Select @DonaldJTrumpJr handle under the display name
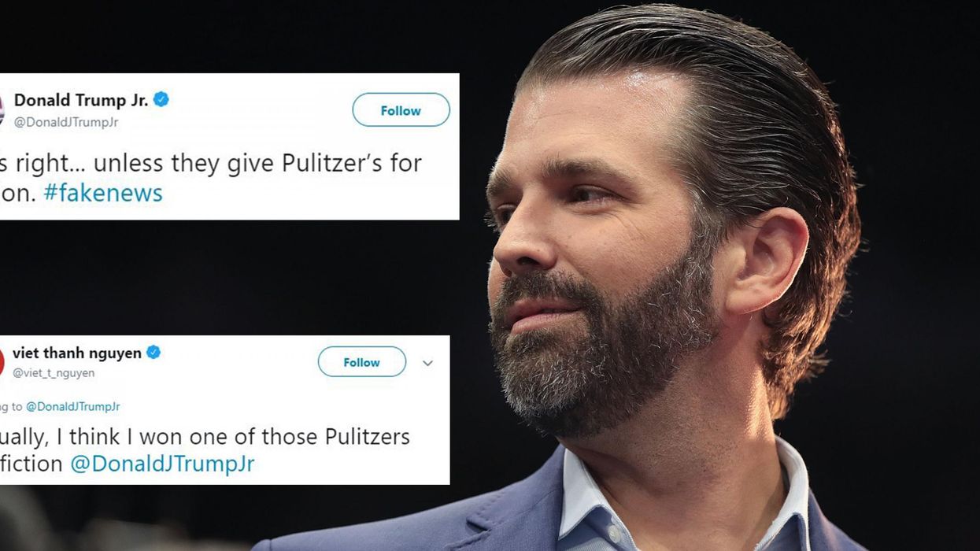Screen dimensions: 980x551 click(66, 123)
